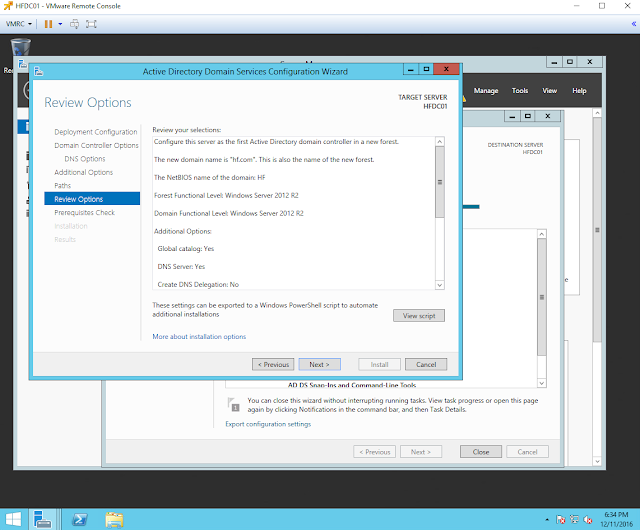Click Close in the Add Roles wizard
Screen dimensions: 640x530
[481, 452]
